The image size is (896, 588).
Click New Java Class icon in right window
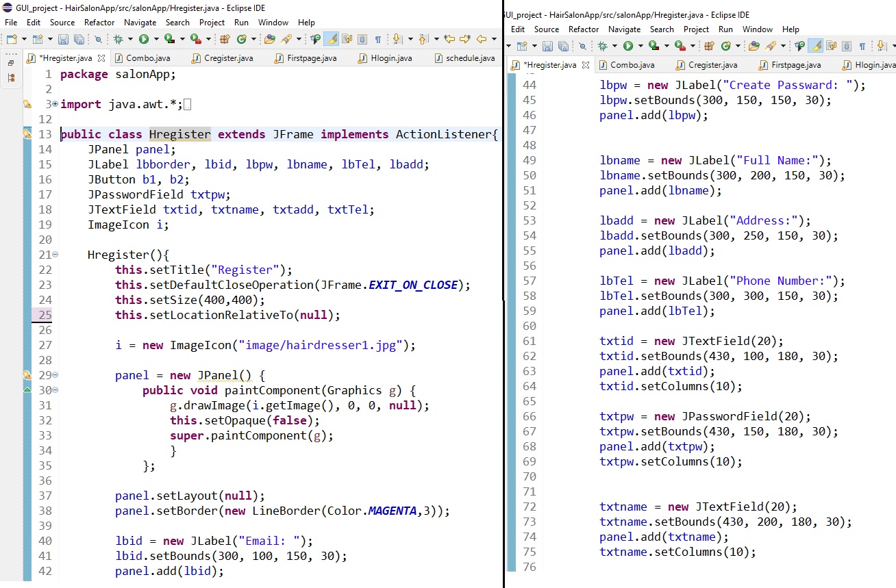click(x=726, y=46)
